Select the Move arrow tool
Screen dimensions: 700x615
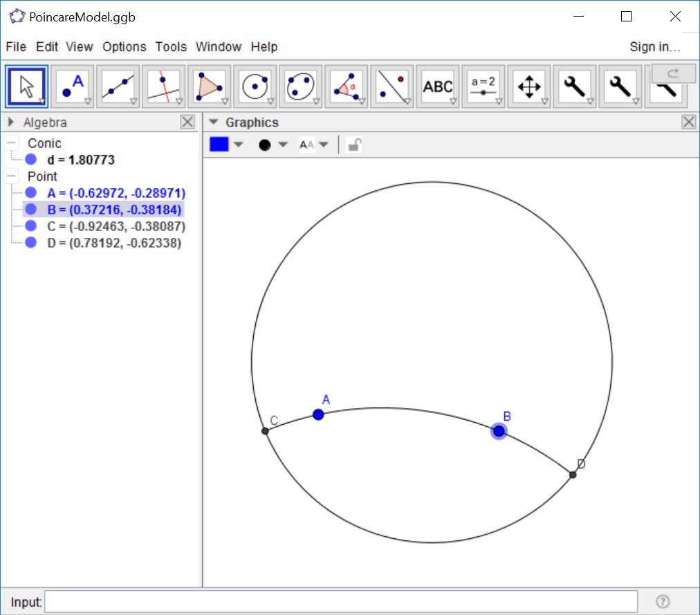point(27,86)
